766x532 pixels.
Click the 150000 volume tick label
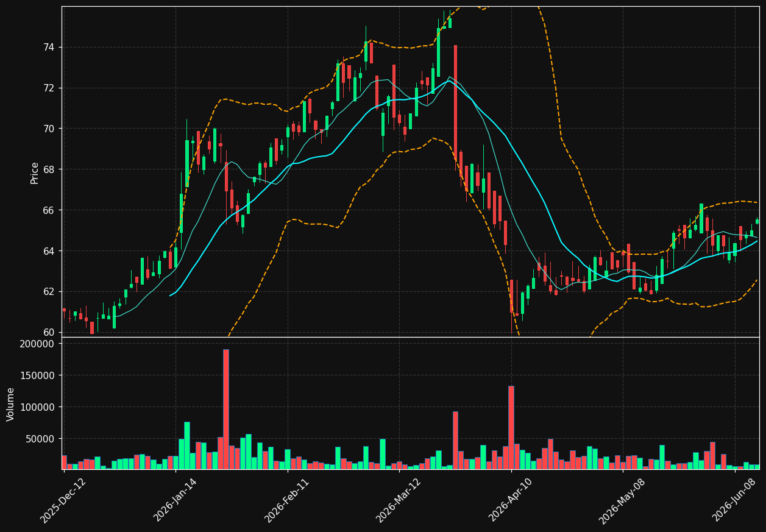point(38,375)
